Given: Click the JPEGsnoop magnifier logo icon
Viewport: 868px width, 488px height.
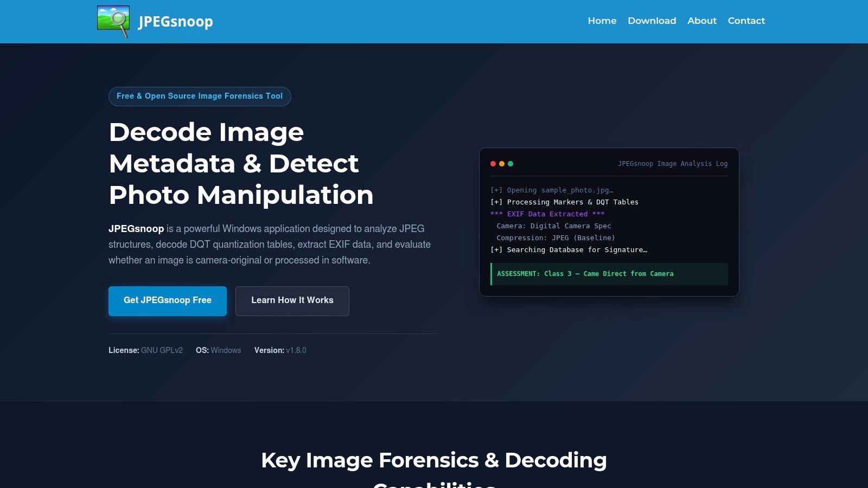Looking at the screenshot, I should coord(113,21).
